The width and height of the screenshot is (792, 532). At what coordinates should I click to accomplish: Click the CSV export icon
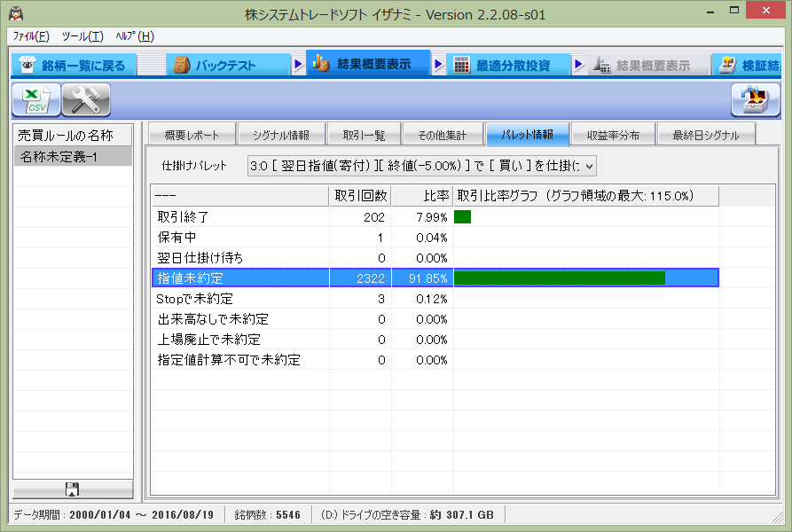pyautogui.click(x=36, y=100)
